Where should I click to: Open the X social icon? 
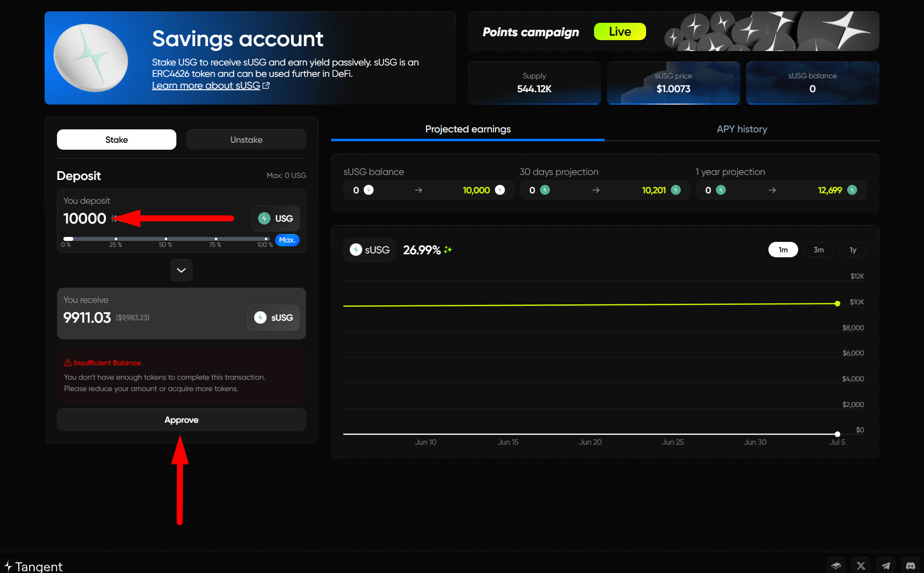click(861, 566)
